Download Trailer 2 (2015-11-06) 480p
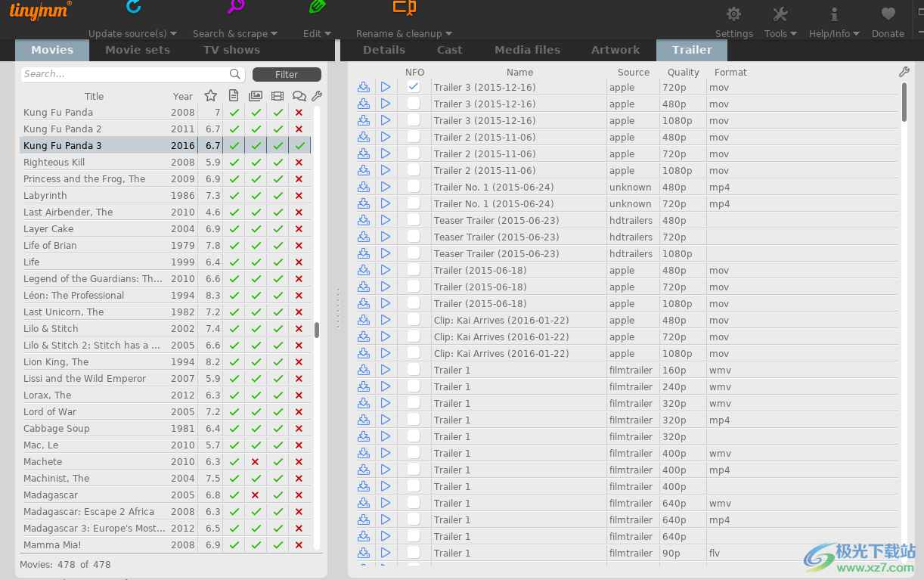Image resolution: width=924 pixels, height=580 pixels. (x=364, y=137)
